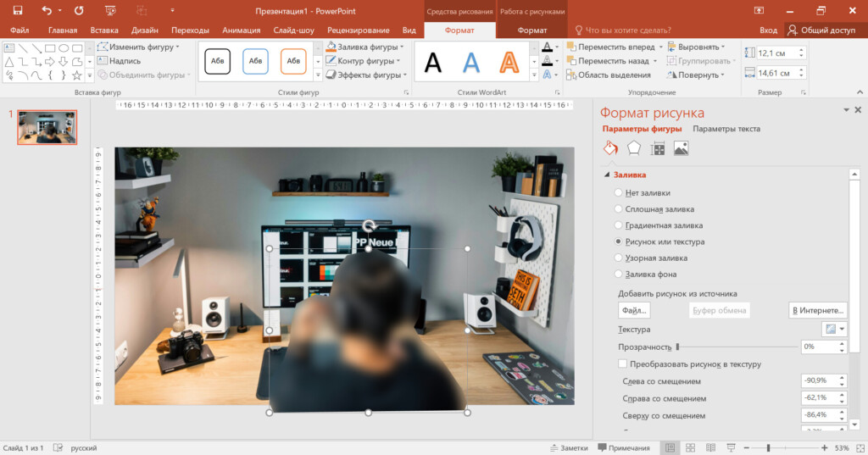Select the Градиентная заливка radio option

click(x=619, y=225)
